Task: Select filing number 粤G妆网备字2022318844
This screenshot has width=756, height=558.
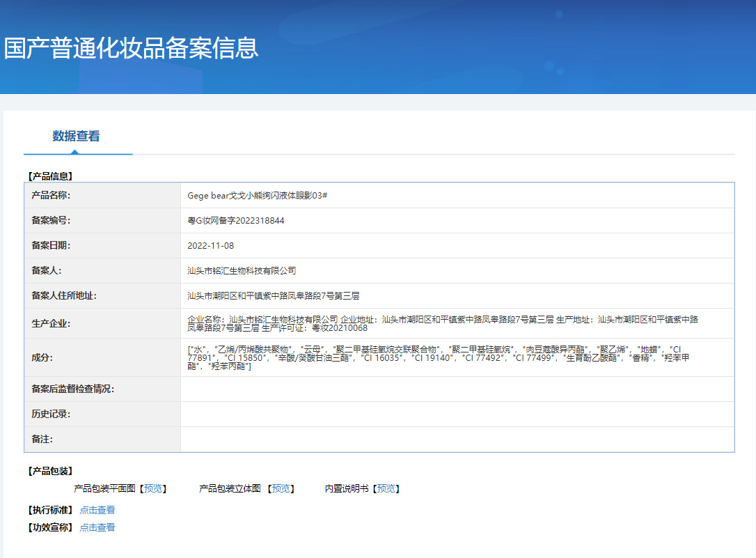Action: (x=236, y=220)
